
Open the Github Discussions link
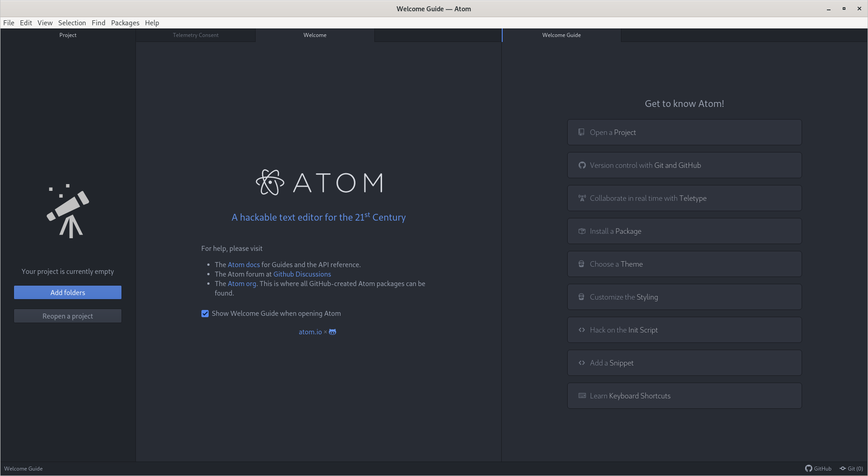[302, 274]
